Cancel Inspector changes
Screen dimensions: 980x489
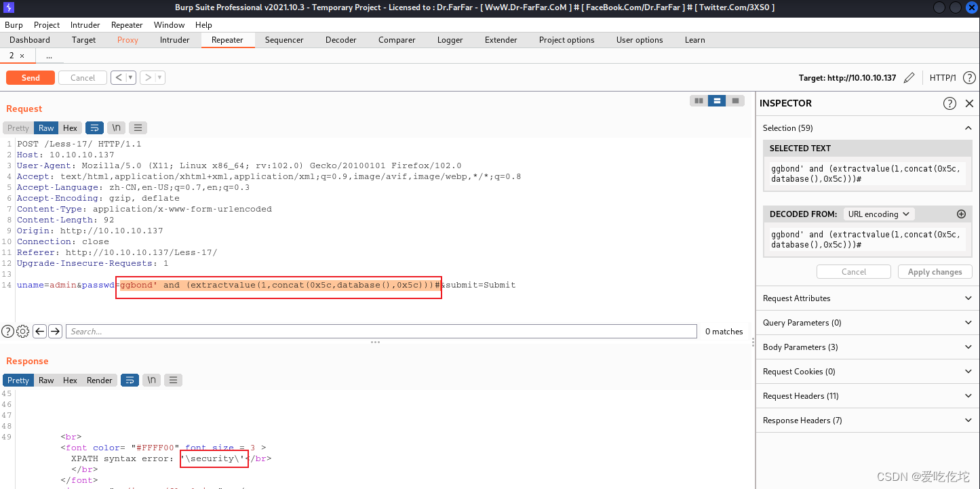tap(854, 272)
